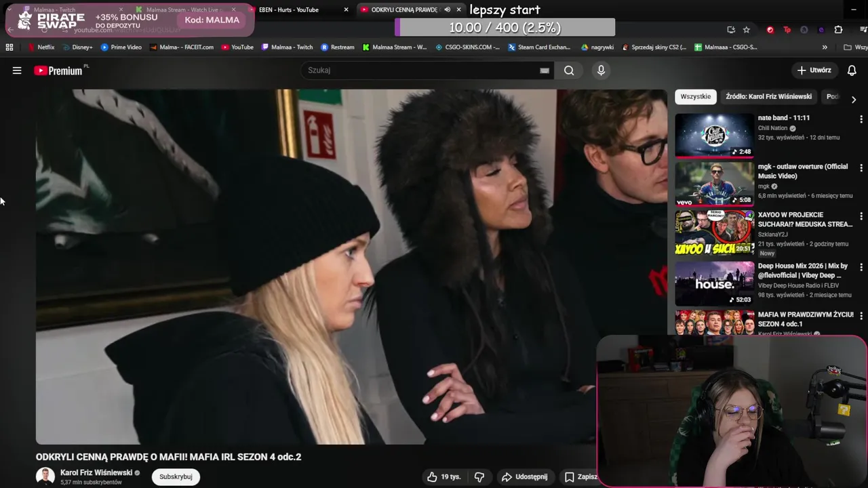This screenshot has height=488, width=868.
Task: Show more bookmarks with the chevron
Action: click(x=825, y=47)
